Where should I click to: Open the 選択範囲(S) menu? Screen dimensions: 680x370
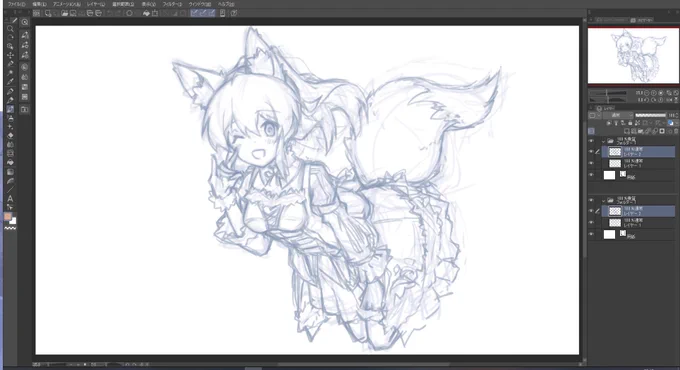pos(123,4)
